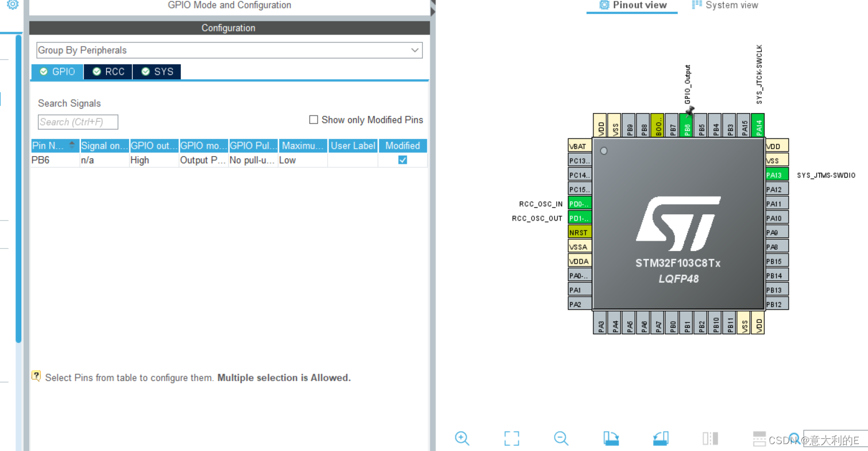Screen dimensions: 868x451
Task: Toggle Show only Modified Pins checkbox
Action: (313, 120)
